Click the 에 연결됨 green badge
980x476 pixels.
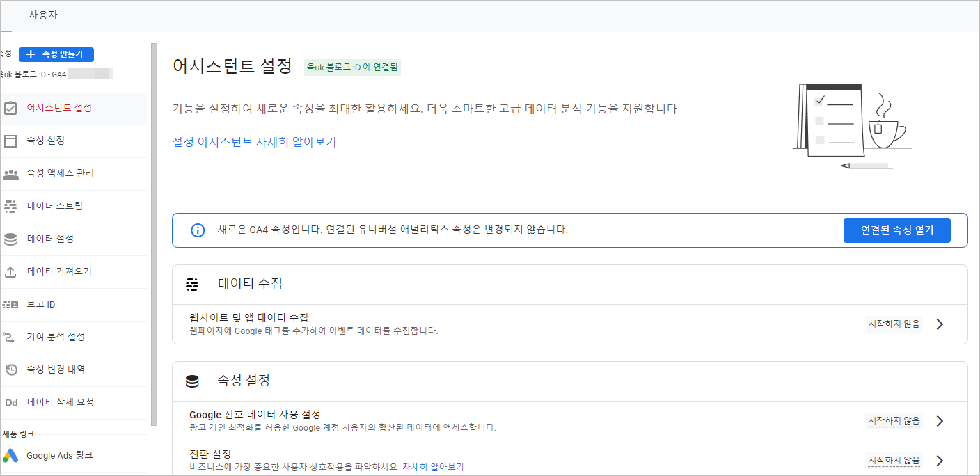[x=353, y=68]
